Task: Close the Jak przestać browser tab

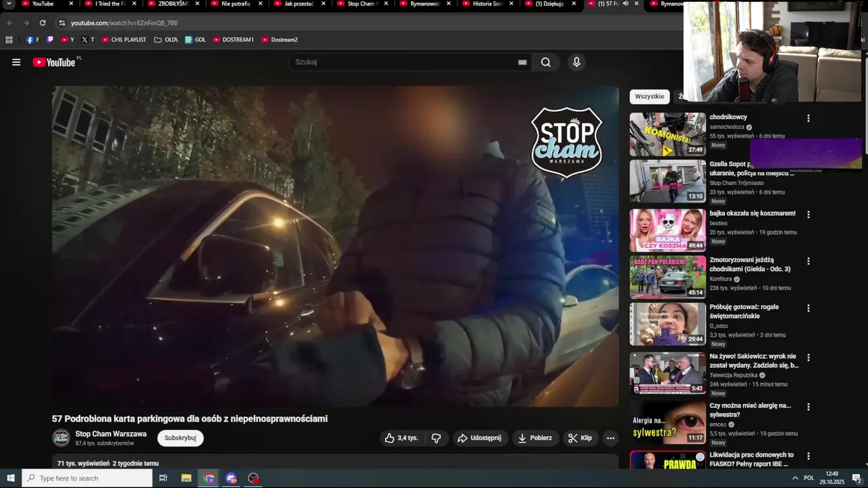Action: pyautogui.click(x=323, y=4)
